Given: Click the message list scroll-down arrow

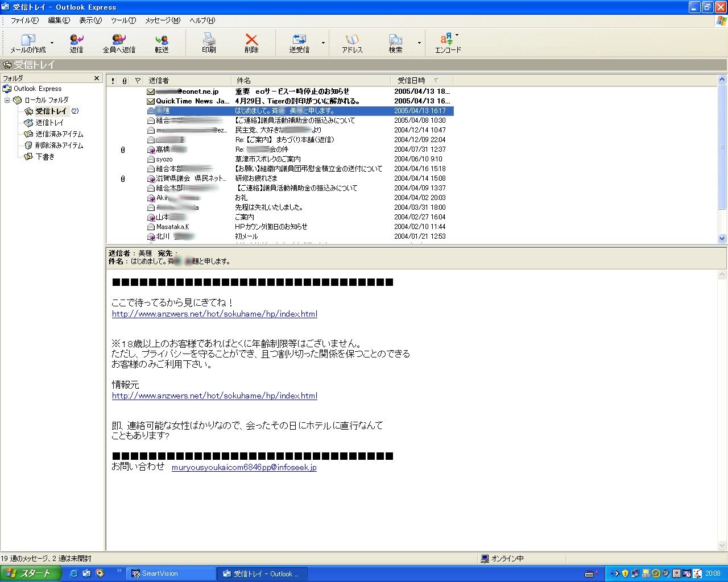Looking at the screenshot, I should tap(722, 239).
